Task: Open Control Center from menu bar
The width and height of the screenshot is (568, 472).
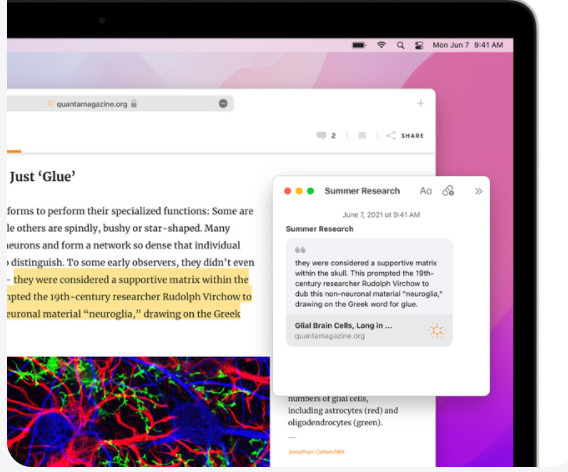Action: coord(419,45)
